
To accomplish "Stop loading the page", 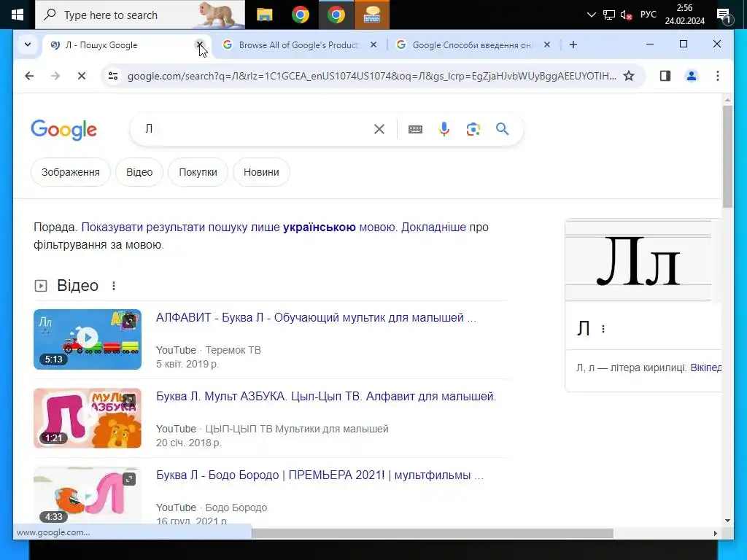I will (82, 76).
